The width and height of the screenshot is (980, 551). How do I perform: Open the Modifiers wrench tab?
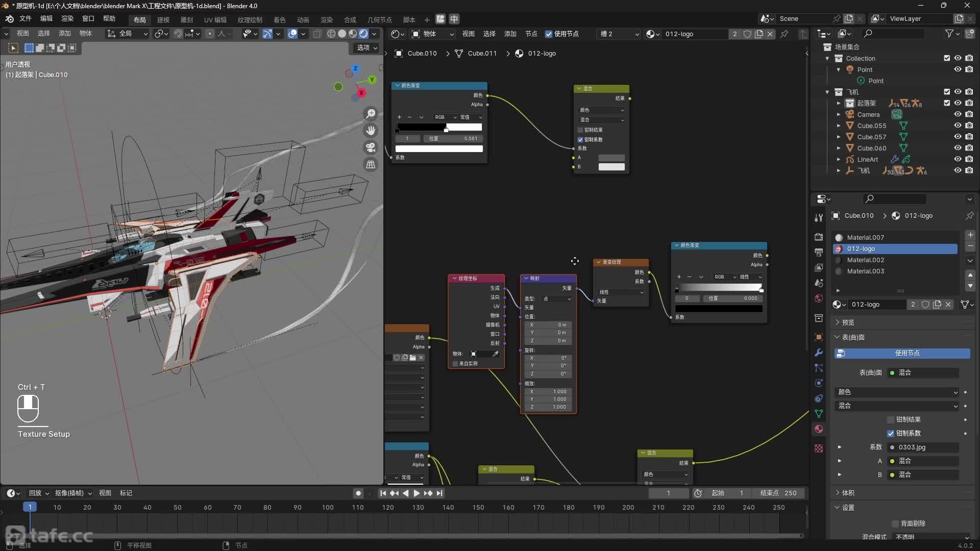tap(819, 353)
